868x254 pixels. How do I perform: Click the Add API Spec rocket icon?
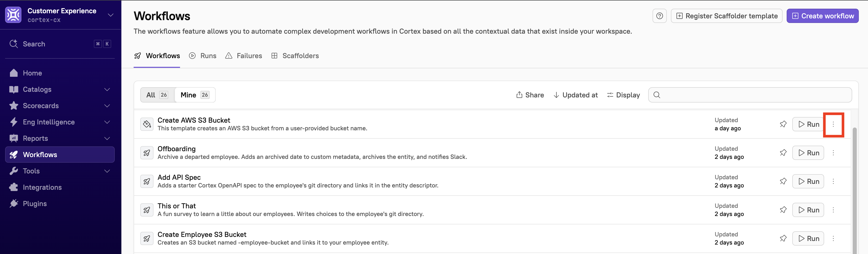[147, 182]
